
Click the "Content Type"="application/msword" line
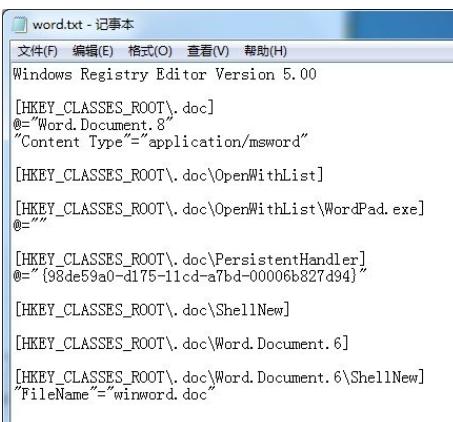click(x=161, y=142)
